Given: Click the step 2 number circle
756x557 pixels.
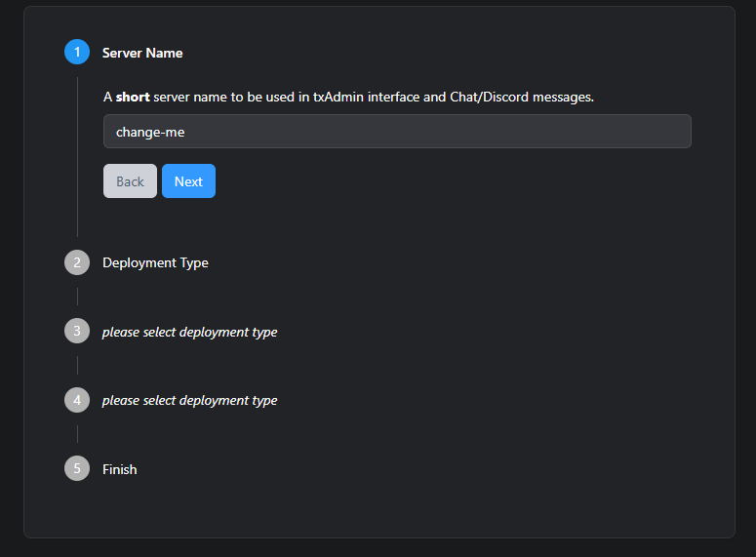Looking at the screenshot, I should (x=77, y=262).
